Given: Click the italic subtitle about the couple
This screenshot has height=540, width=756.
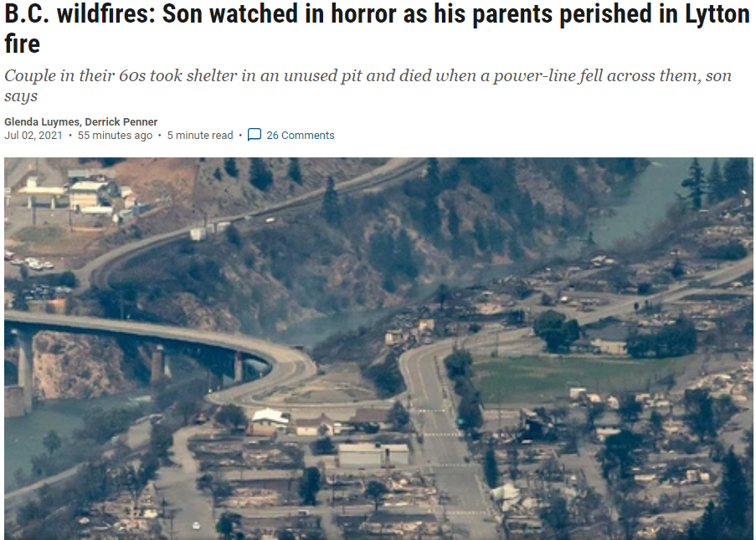Looking at the screenshot, I should point(368,85).
